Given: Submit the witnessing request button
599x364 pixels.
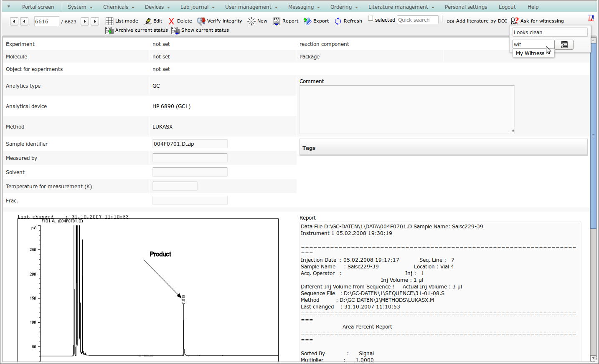Looking at the screenshot, I should coord(564,45).
